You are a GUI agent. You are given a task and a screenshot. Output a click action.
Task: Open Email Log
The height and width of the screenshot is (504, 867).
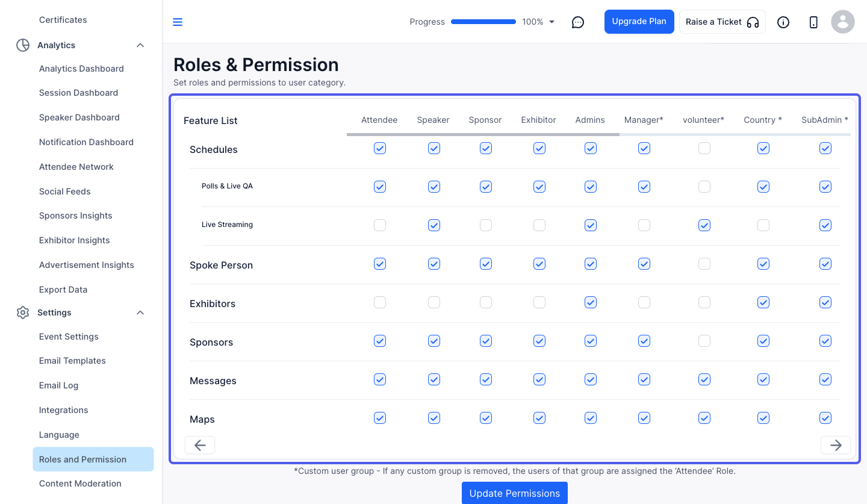[58, 385]
